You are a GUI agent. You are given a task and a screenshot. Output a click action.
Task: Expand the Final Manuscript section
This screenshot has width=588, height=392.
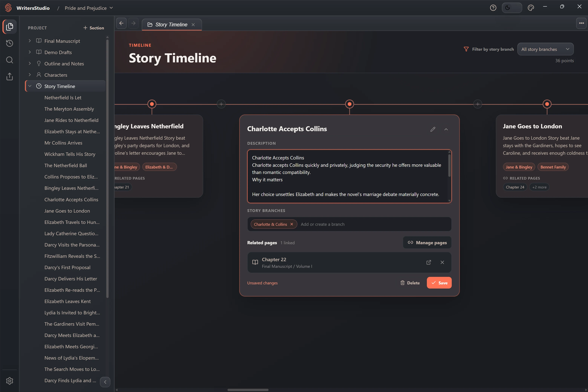30,41
